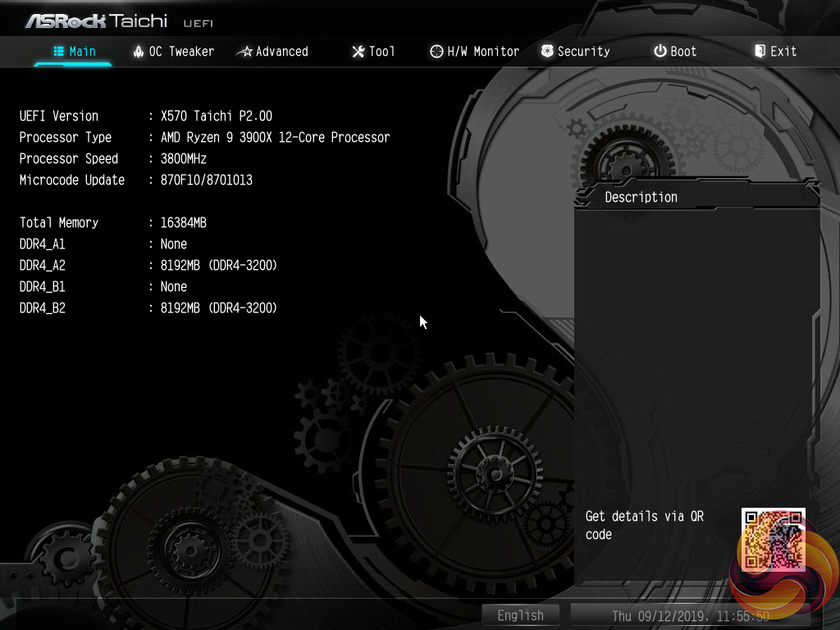This screenshot has height=630, width=840.
Task: Click the 'DDR4_A1' label
Action: (x=43, y=244)
